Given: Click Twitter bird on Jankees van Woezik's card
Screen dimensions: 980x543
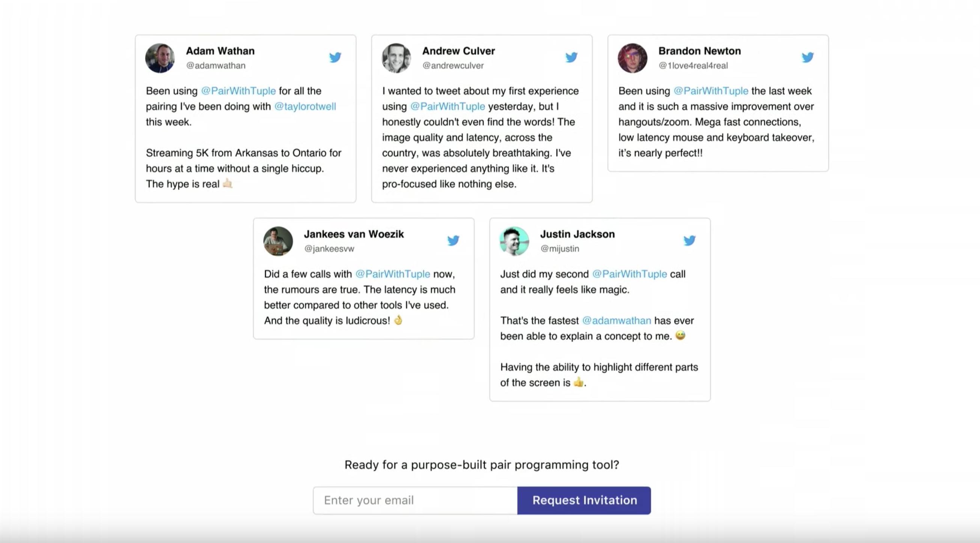Looking at the screenshot, I should 453,240.
